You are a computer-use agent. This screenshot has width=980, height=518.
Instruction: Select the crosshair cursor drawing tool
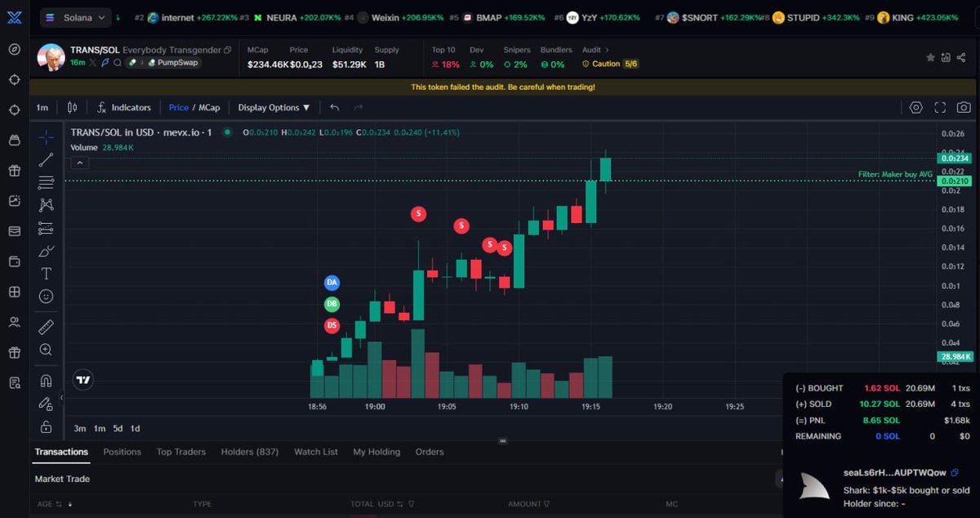[46, 137]
